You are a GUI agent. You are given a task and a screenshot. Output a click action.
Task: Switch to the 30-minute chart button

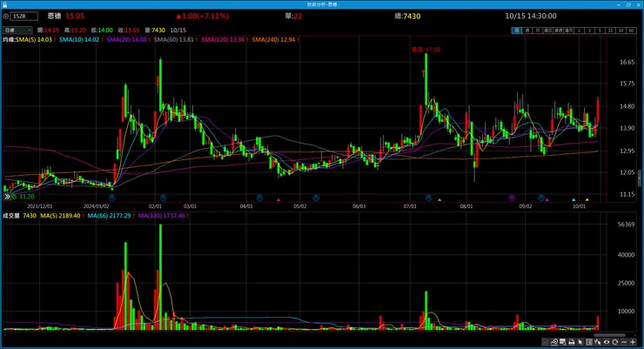pyautogui.click(x=621, y=30)
